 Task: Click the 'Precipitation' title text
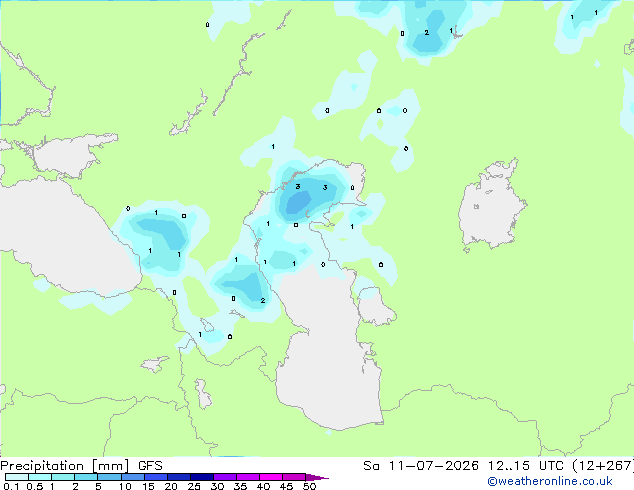coord(42,466)
